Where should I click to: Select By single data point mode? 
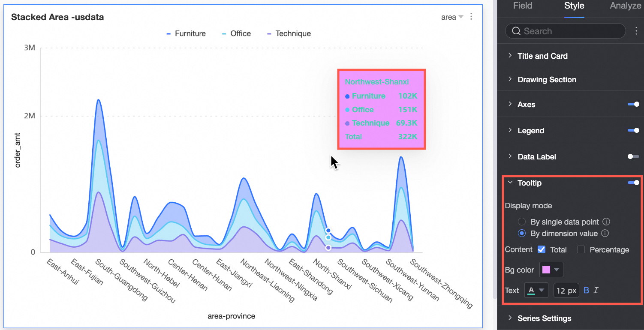pyautogui.click(x=522, y=222)
